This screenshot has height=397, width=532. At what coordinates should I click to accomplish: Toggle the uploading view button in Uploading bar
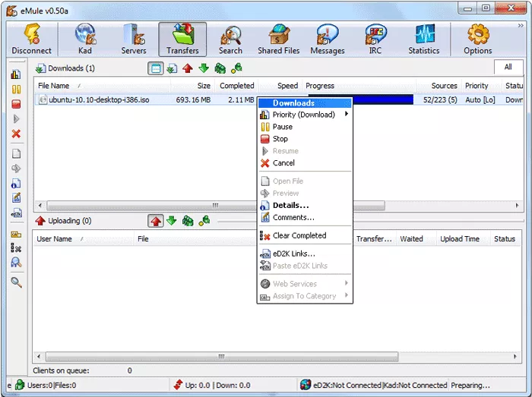[x=156, y=221]
